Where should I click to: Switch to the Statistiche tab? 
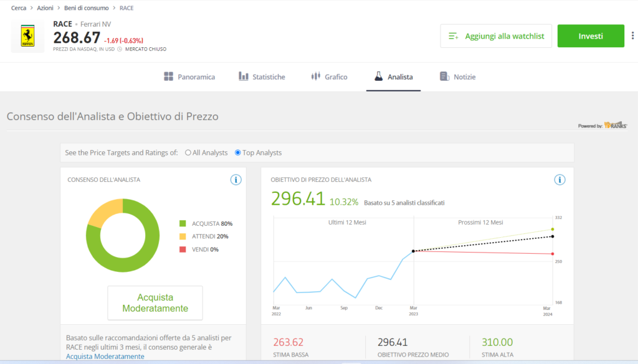pyautogui.click(x=262, y=77)
